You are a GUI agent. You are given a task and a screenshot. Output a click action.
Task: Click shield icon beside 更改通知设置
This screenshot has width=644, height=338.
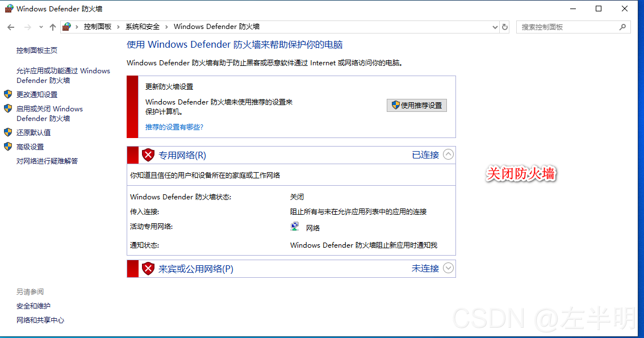(x=8, y=94)
